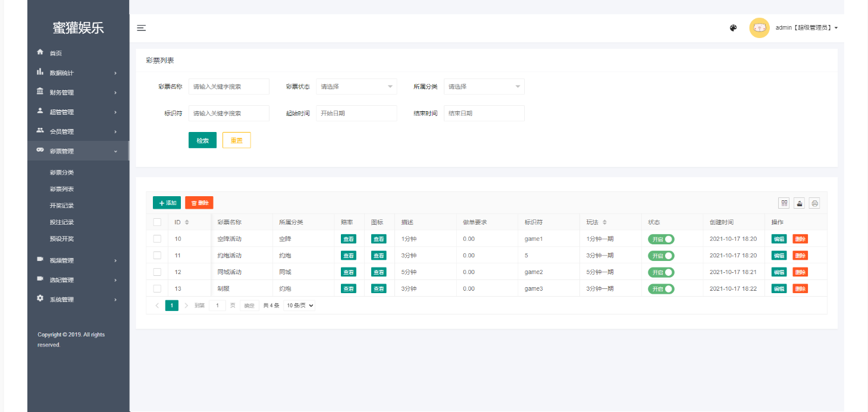Open the theme palette icon
The height and width of the screenshot is (412, 868).
[x=734, y=28]
